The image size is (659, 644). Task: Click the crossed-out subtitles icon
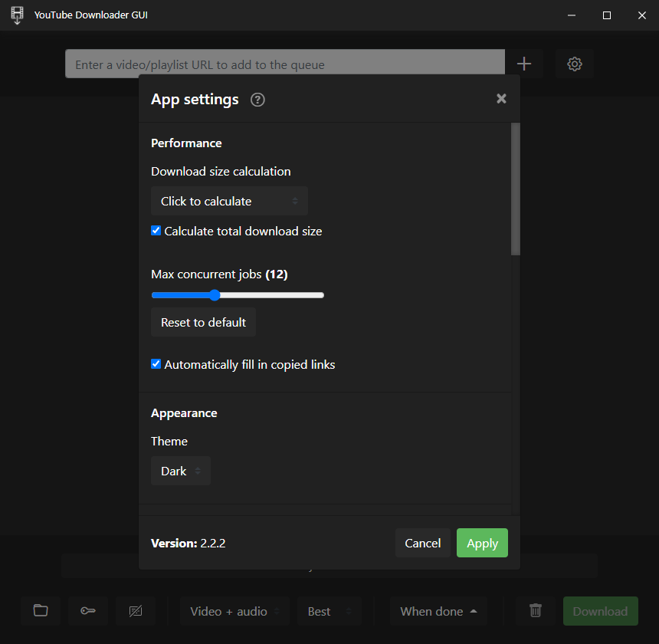[x=136, y=611]
